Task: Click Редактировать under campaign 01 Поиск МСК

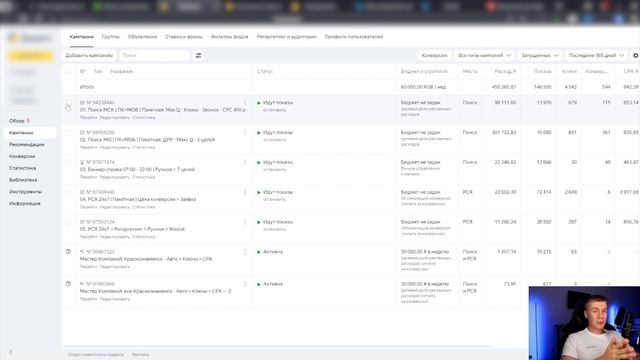Action: (115, 118)
